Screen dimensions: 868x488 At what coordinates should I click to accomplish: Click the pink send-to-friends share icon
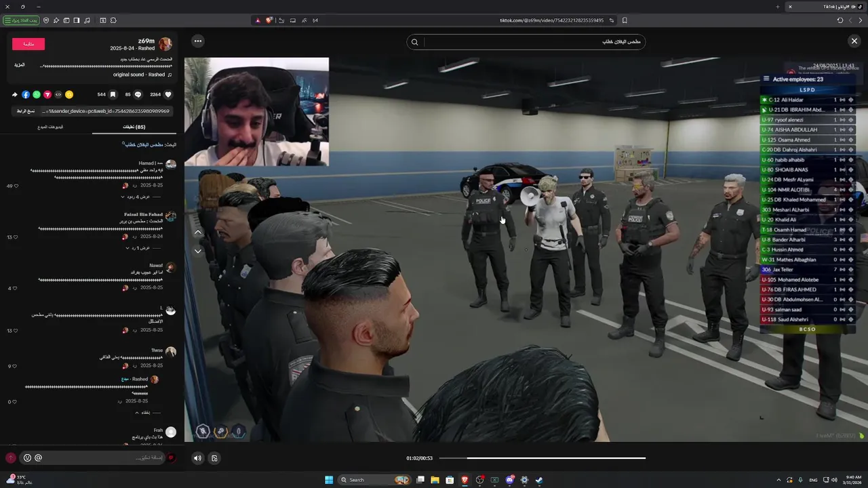47,95
